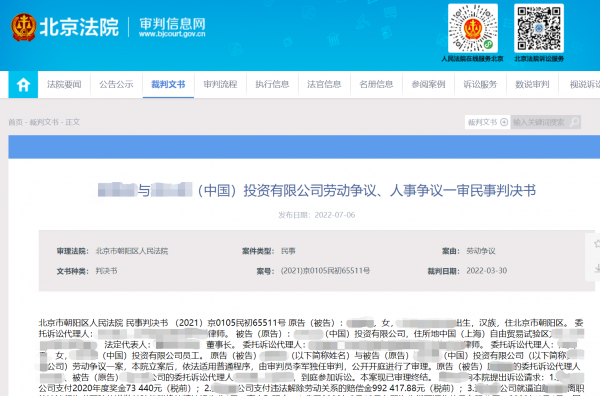
Task: Click the 判决书 document type value
Action: [106, 271]
